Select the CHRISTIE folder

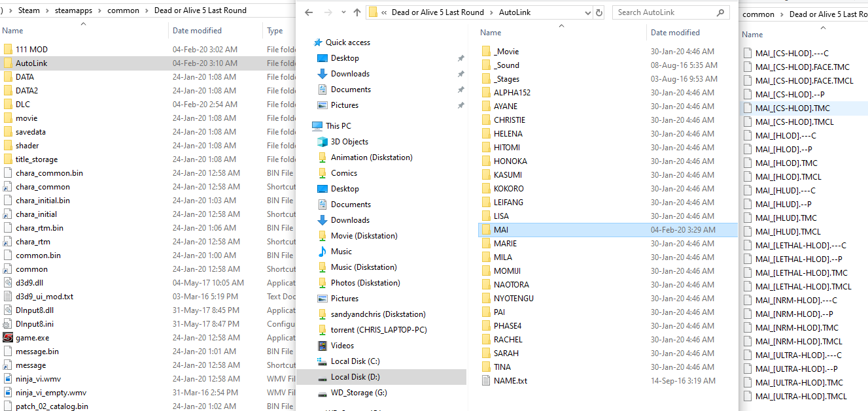pyautogui.click(x=510, y=120)
